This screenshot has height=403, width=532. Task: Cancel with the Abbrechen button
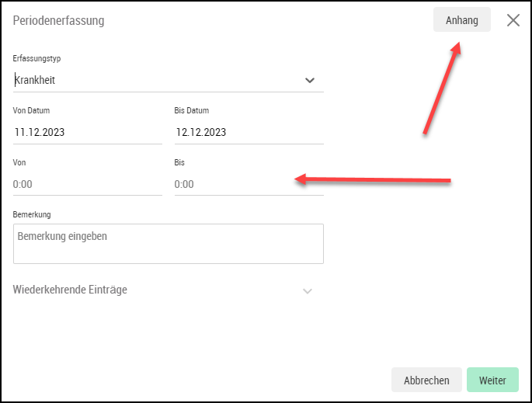(426, 380)
